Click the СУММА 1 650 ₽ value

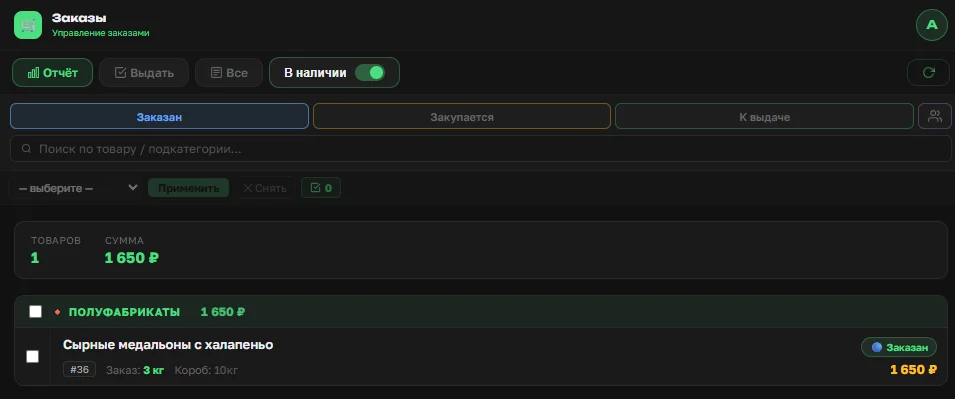(132, 258)
